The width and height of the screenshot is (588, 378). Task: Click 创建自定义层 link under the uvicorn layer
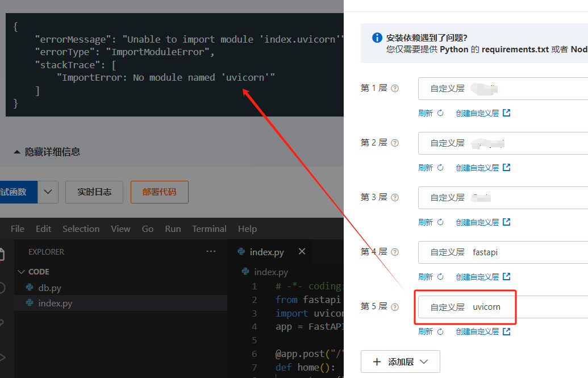pyautogui.click(x=477, y=331)
